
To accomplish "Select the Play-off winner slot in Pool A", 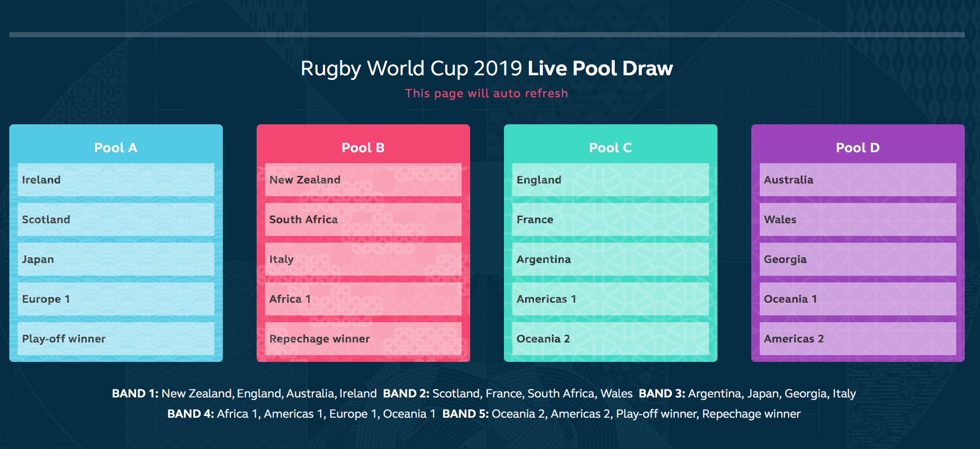I will [116, 339].
